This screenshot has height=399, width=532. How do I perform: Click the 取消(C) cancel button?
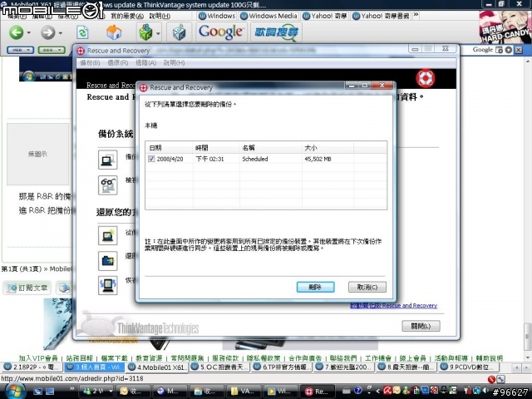(x=367, y=287)
